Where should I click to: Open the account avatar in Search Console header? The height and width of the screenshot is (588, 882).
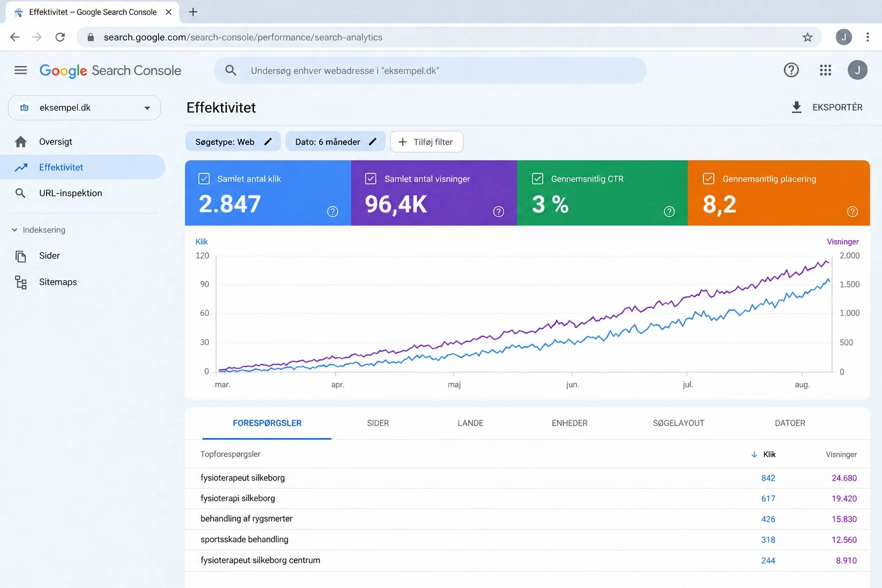(x=857, y=70)
